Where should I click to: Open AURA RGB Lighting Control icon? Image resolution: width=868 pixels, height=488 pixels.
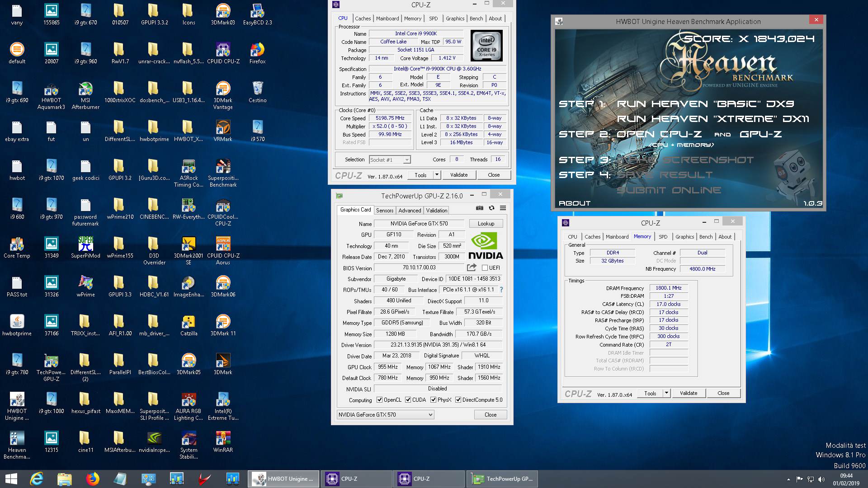[189, 407]
